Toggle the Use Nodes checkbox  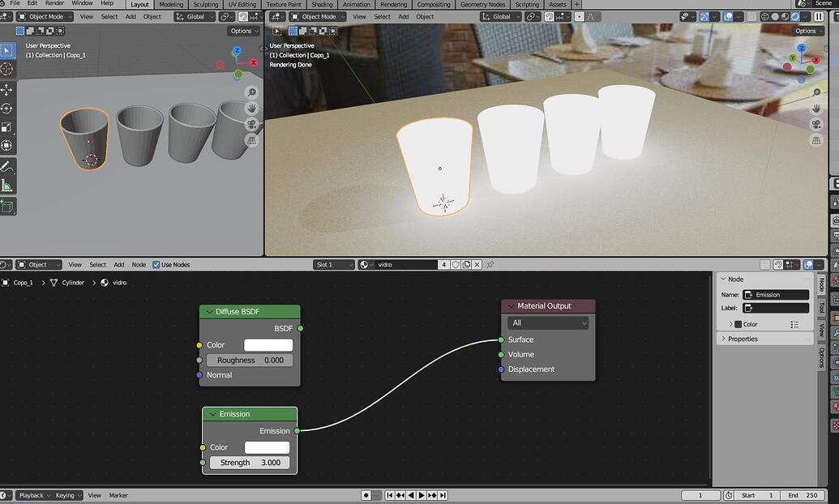click(156, 264)
